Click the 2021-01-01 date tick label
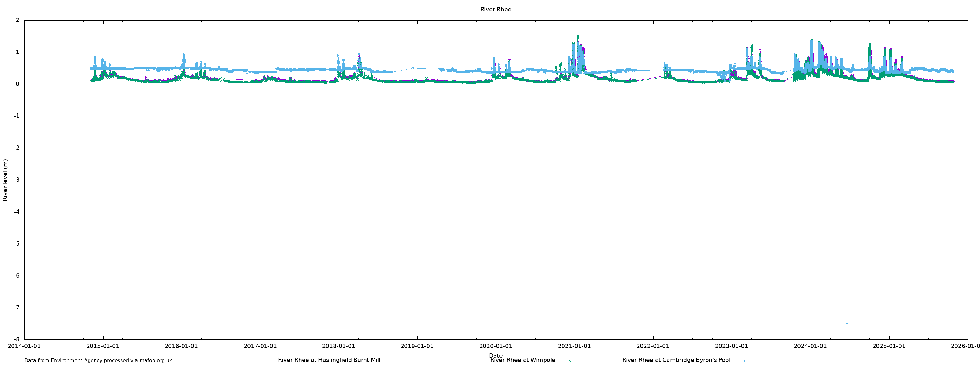980x368 pixels. (x=574, y=346)
